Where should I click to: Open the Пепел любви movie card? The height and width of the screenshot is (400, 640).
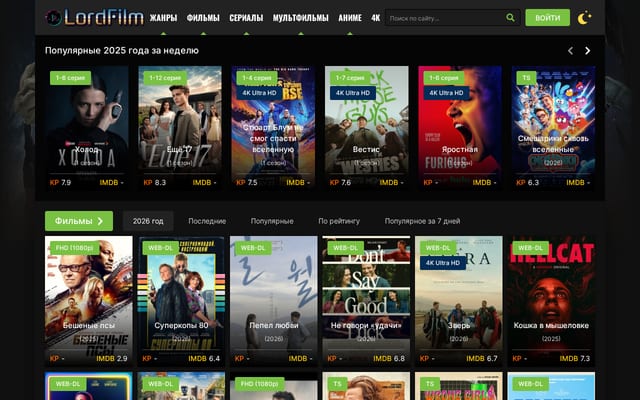coord(273,300)
